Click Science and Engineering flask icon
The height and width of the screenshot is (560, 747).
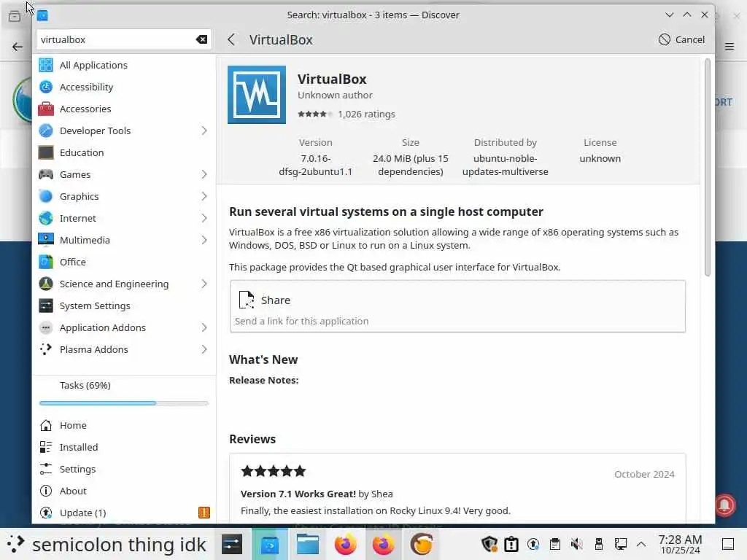pos(46,284)
